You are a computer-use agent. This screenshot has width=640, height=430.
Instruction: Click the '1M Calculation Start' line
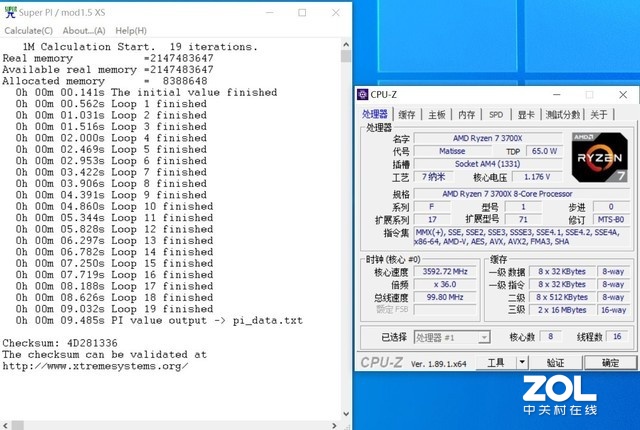click(x=140, y=47)
